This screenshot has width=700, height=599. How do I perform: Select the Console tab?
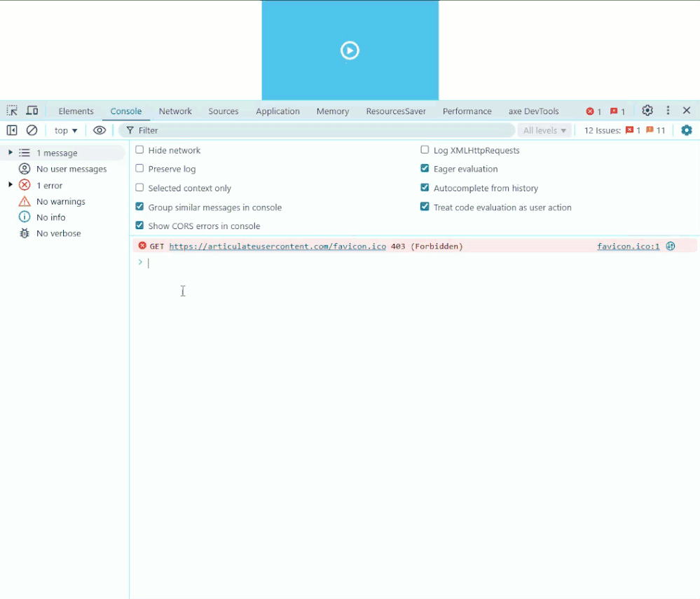click(126, 111)
